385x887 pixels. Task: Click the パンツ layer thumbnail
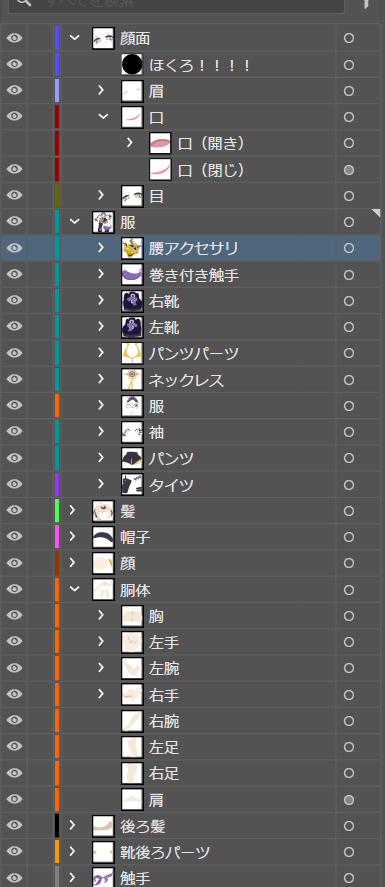[132, 458]
